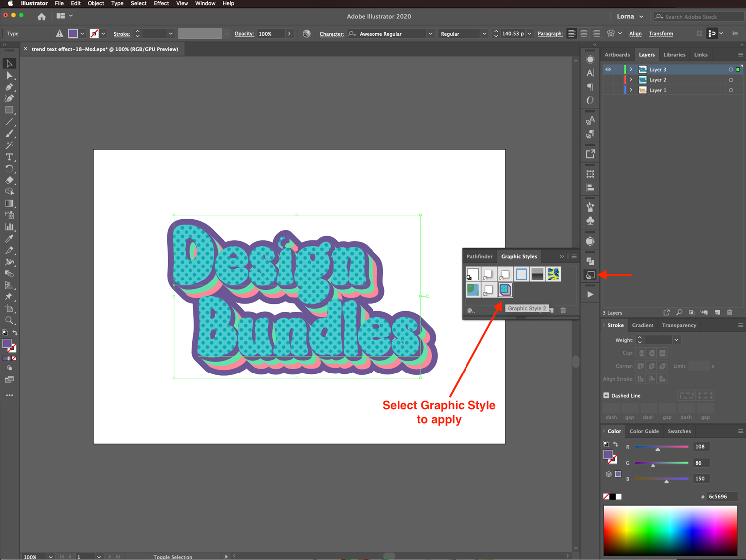The height and width of the screenshot is (560, 746).
Task: Delete graphic style with trash icon
Action: click(x=563, y=310)
